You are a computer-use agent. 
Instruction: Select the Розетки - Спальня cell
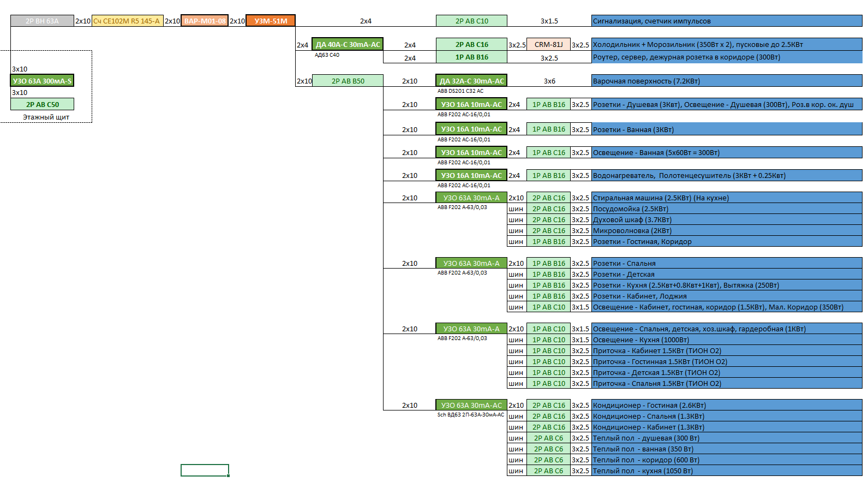click(727, 263)
